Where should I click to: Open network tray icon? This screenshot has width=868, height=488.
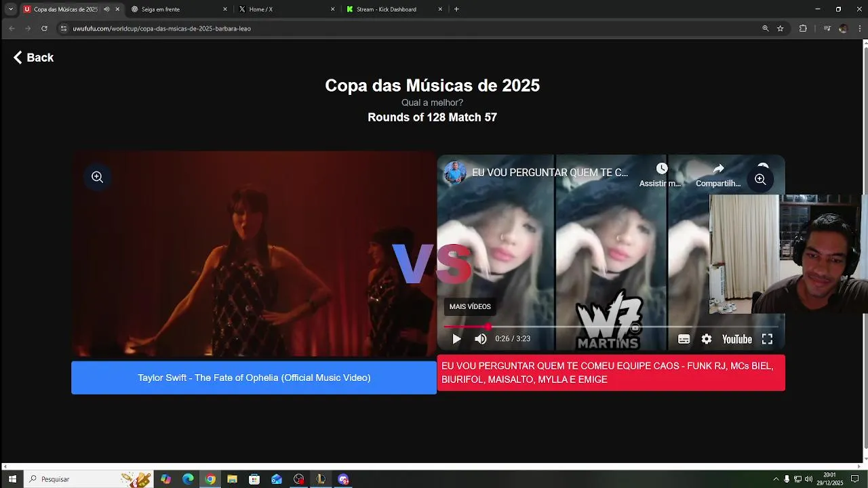797,479
